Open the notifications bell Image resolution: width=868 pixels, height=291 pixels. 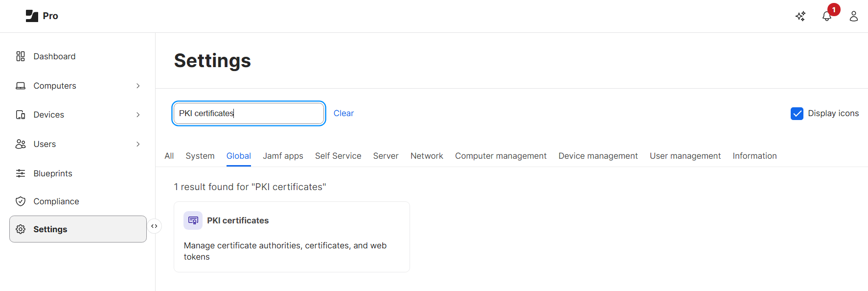827,16
